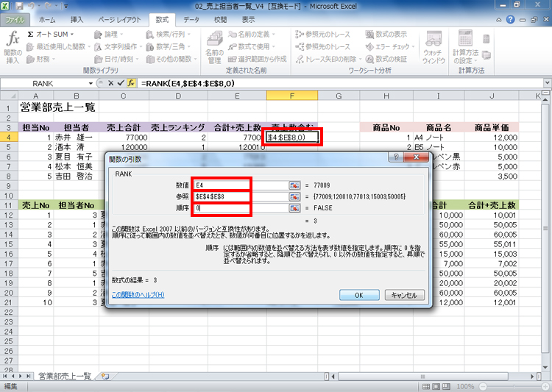The width and height of the screenshot is (552, 392).
Task: Click the dialog's help question mark button
Action: point(396,157)
